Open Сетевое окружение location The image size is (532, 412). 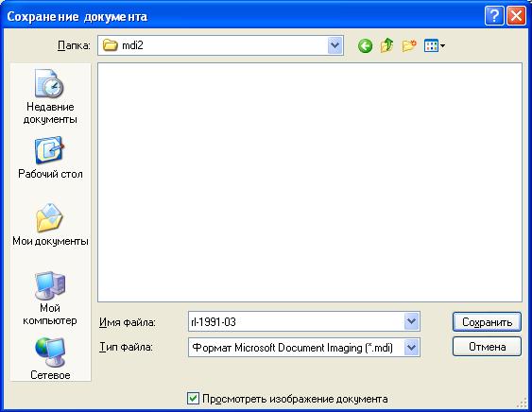coord(50,359)
